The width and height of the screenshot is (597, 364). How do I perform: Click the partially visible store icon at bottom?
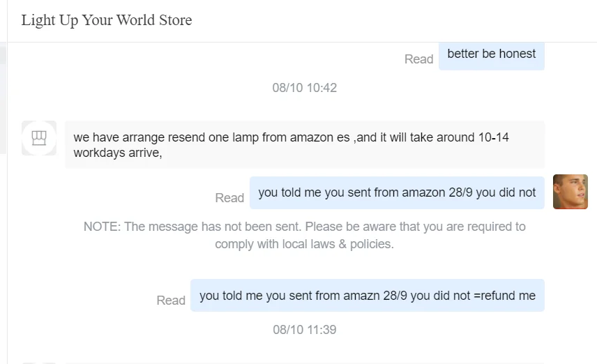click(x=39, y=362)
